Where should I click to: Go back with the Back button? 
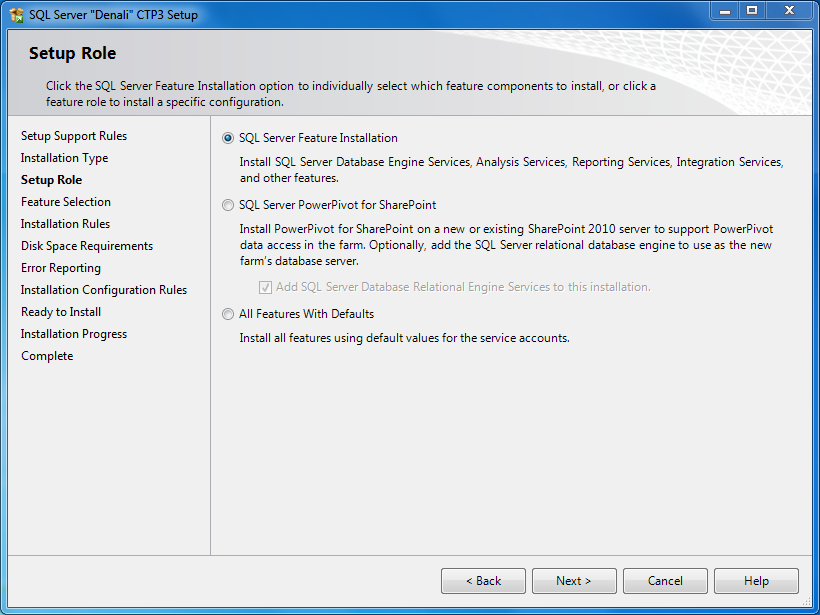[x=483, y=581]
